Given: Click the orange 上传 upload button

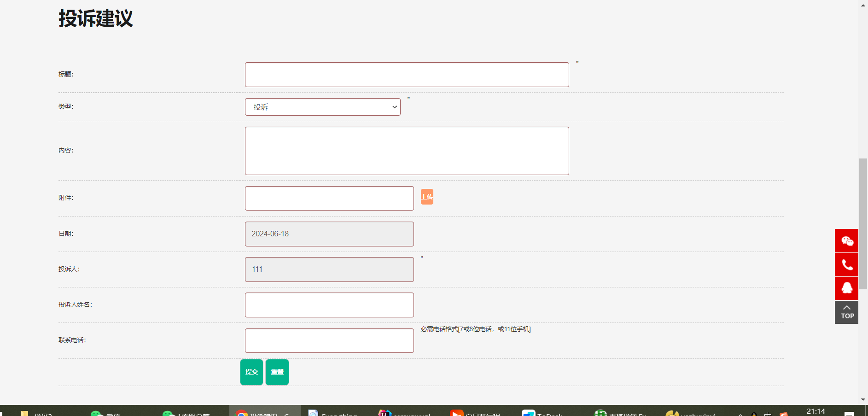Looking at the screenshot, I should point(427,197).
